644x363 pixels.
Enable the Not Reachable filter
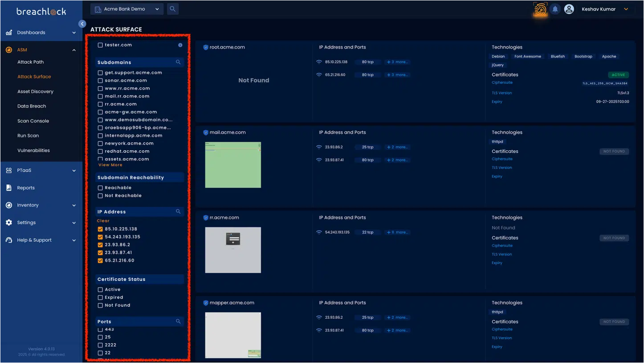[x=100, y=196]
